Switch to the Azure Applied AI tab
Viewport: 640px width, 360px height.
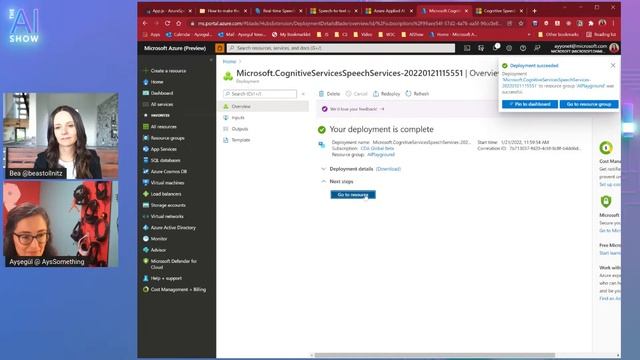pyautogui.click(x=389, y=11)
